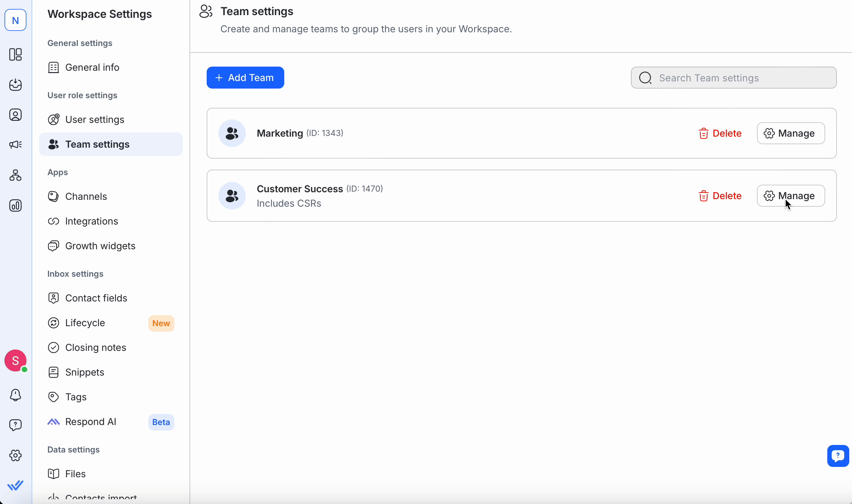Select Respond AI menu item

(90, 422)
